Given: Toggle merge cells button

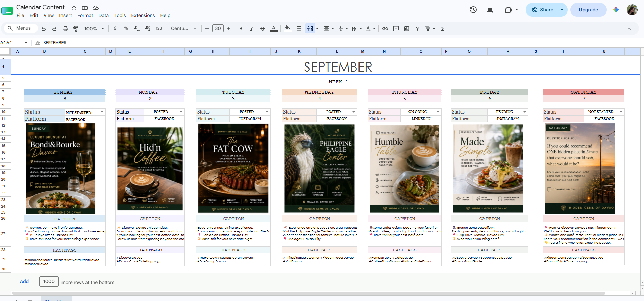Looking at the screenshot, I should (x=310, y=29).
